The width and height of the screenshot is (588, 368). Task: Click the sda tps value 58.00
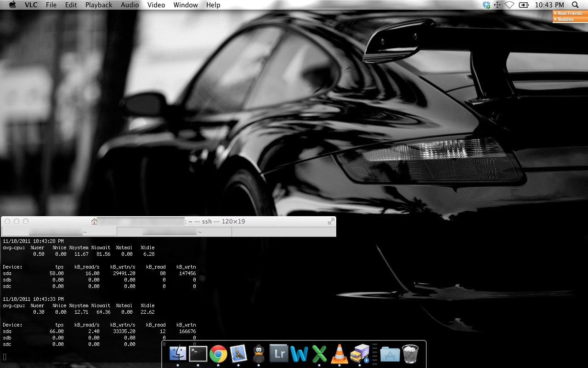57,273
